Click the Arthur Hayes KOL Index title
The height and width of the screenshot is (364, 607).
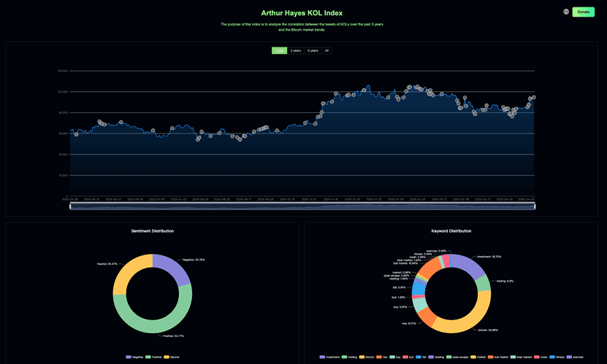tap(302, 12)
